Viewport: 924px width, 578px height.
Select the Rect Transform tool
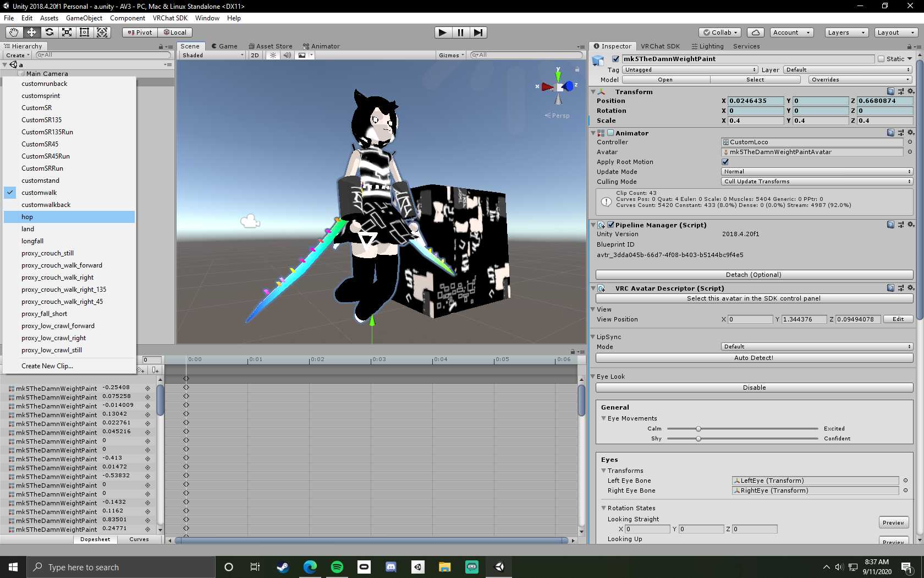(x=85, y=32)
